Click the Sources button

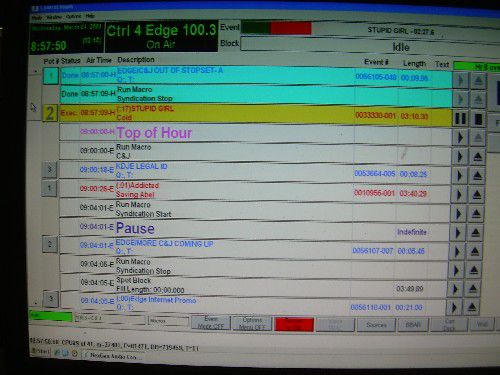pyautogui.click(x=376, y=325)
